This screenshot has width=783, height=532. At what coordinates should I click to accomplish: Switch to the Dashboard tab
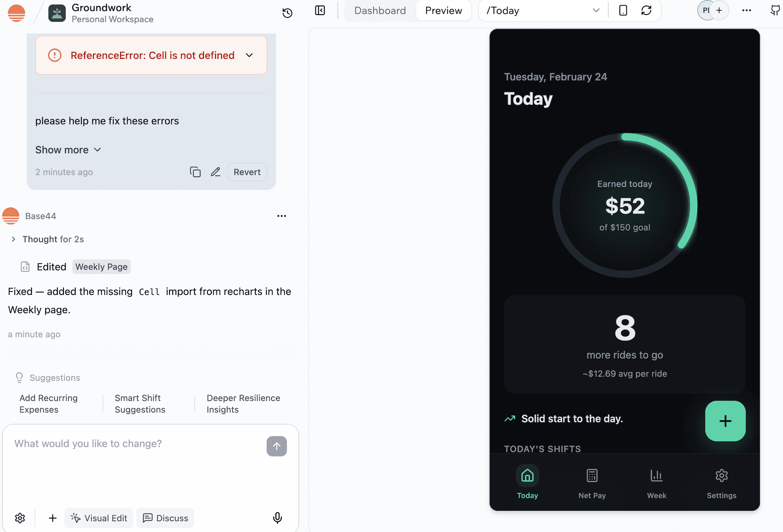click(x=380, y=11)
